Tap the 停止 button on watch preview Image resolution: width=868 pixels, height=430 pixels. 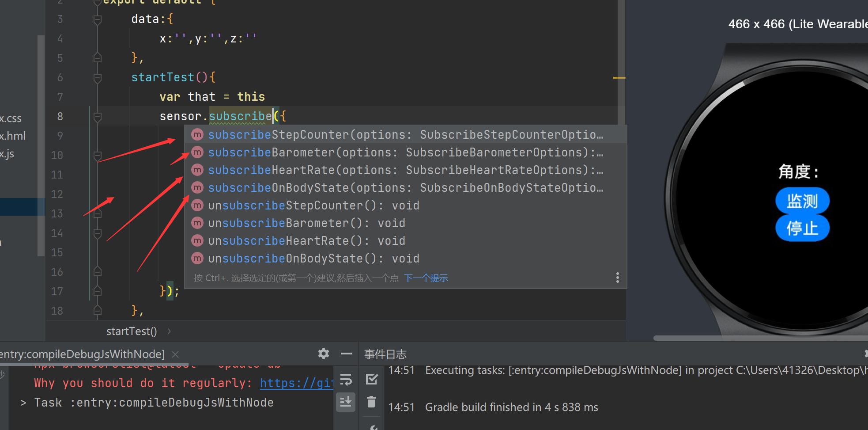[802, 228]
